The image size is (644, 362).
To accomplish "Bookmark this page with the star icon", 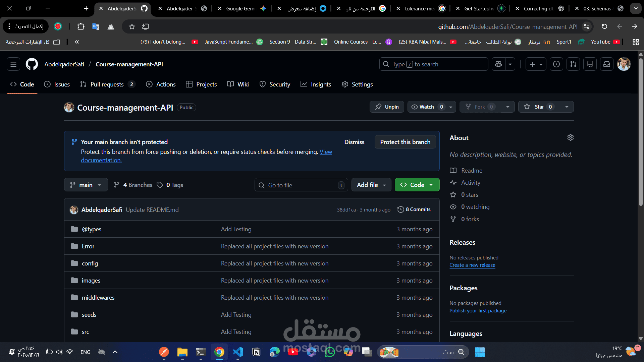I will coord(131,26).
